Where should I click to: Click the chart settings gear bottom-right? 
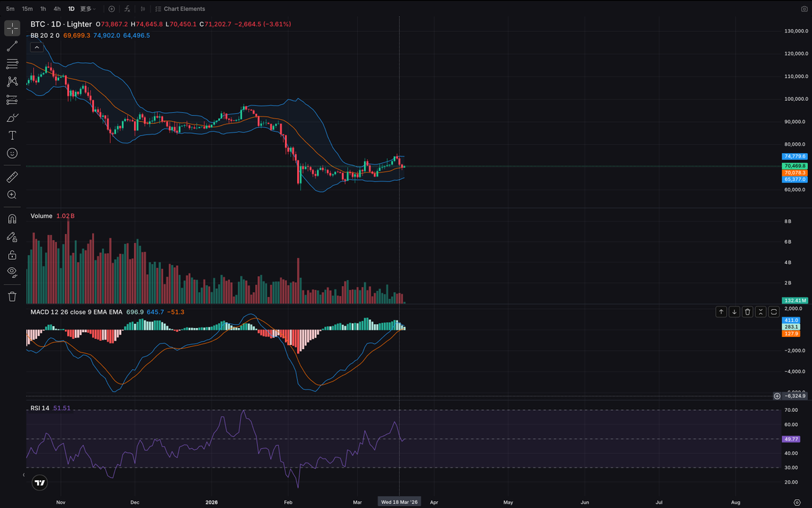[796, 502]
